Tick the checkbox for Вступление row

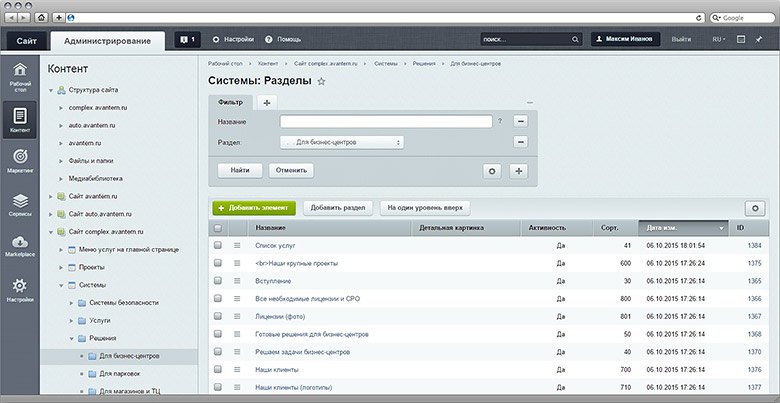218,281
